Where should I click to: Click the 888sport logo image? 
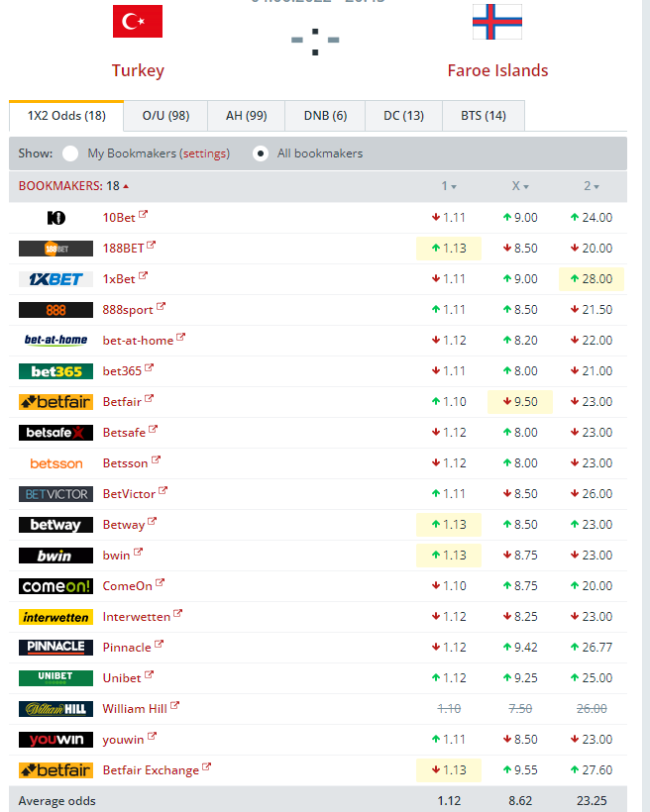point(55,310)
